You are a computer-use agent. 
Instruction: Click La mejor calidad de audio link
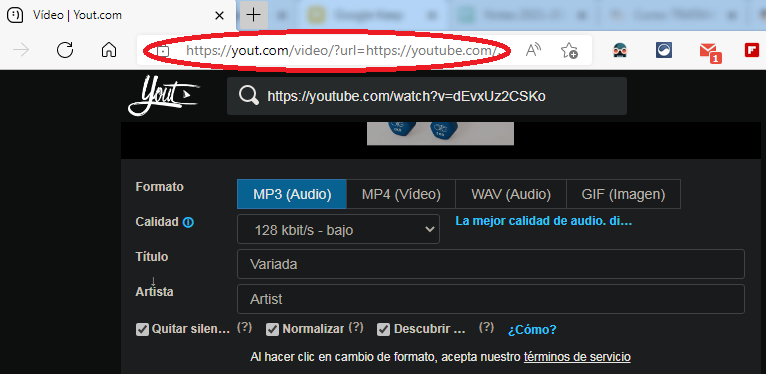544,221
